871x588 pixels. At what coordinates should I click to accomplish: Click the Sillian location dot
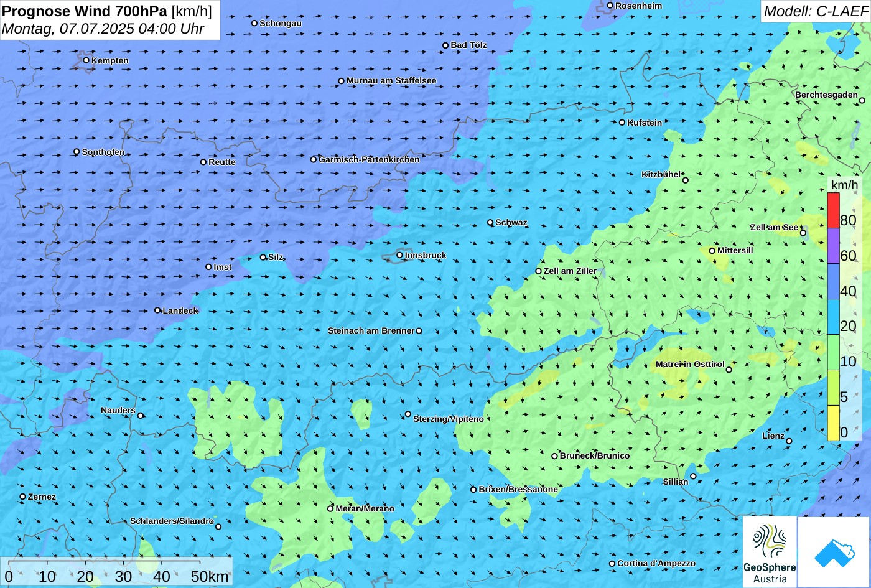[693, 477]
